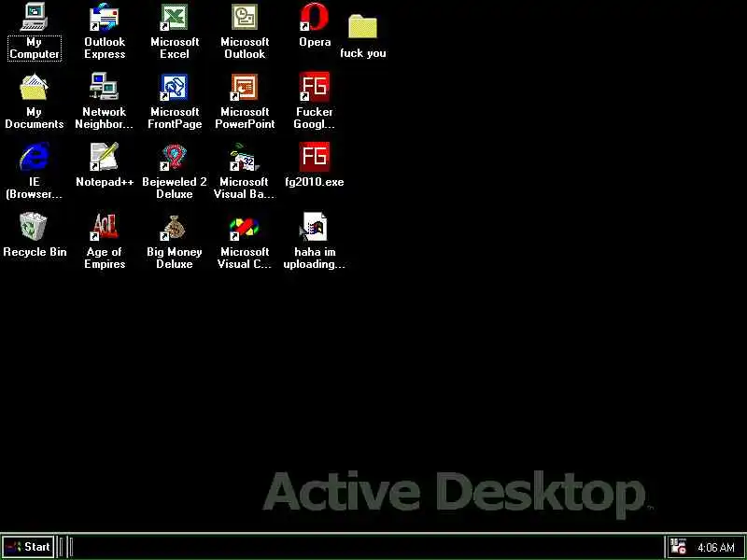Click the IE Browser desktop icon

34,157
